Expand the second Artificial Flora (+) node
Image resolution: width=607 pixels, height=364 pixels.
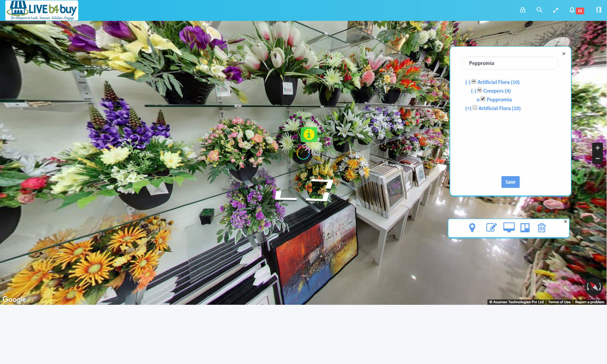tap(468, 108)
